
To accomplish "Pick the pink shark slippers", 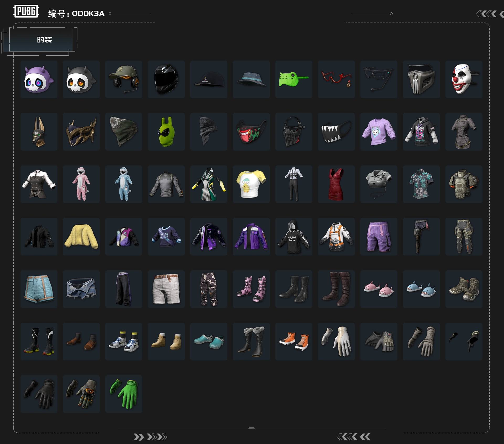I will [379, 289].
